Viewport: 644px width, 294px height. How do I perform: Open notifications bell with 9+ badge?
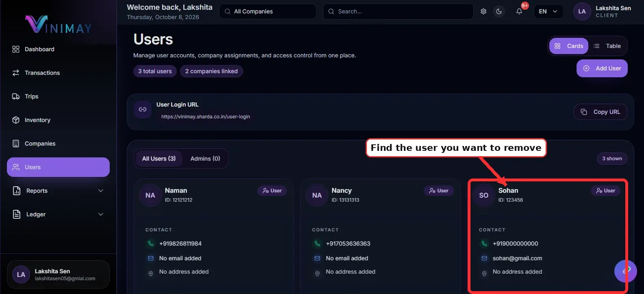coord(519,11)
